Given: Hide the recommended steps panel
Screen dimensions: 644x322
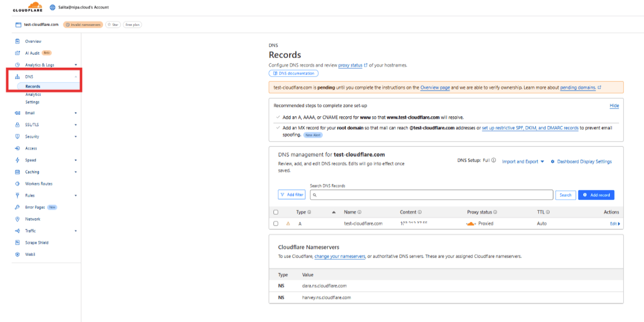Looking at the screenshot, I should [x=614, y=105].
